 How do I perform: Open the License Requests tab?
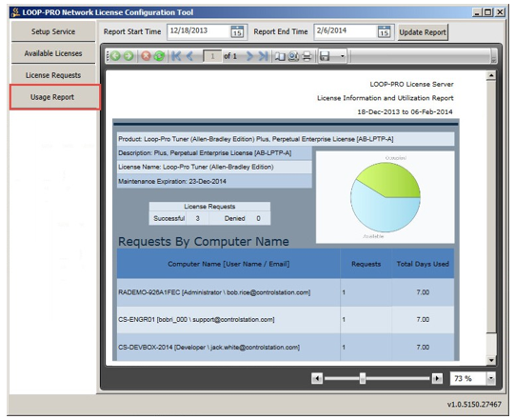coord(53,75)
